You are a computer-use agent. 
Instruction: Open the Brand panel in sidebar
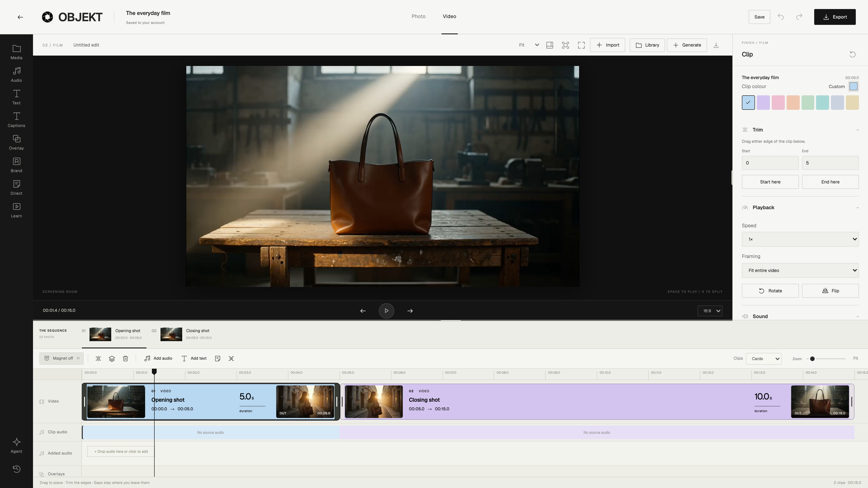[16, 165]
